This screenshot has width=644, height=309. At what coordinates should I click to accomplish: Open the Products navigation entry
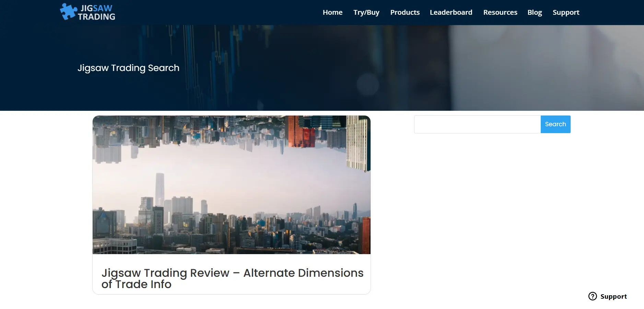405,12
